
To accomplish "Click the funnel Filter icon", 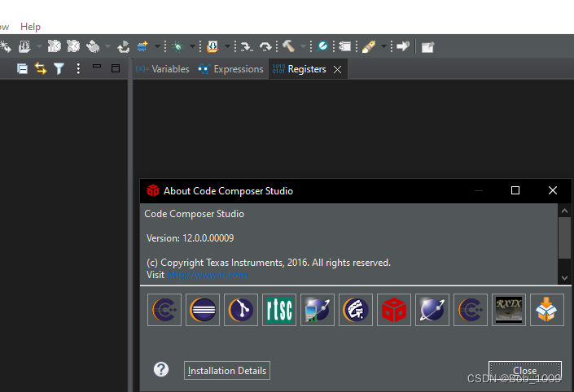I will pyautogui.click(x=59, y=68).
